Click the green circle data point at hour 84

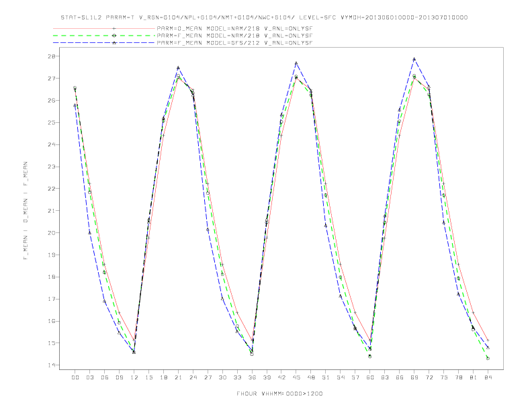488,358
